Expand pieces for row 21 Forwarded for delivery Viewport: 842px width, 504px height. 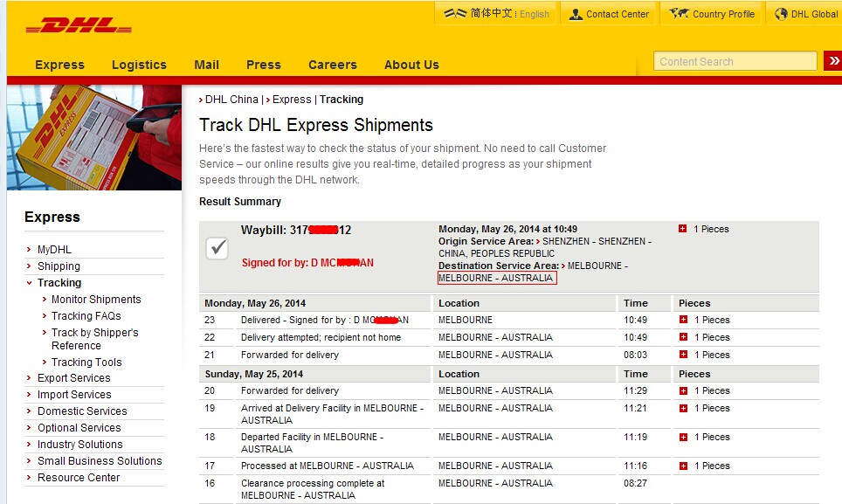(683, 355)
